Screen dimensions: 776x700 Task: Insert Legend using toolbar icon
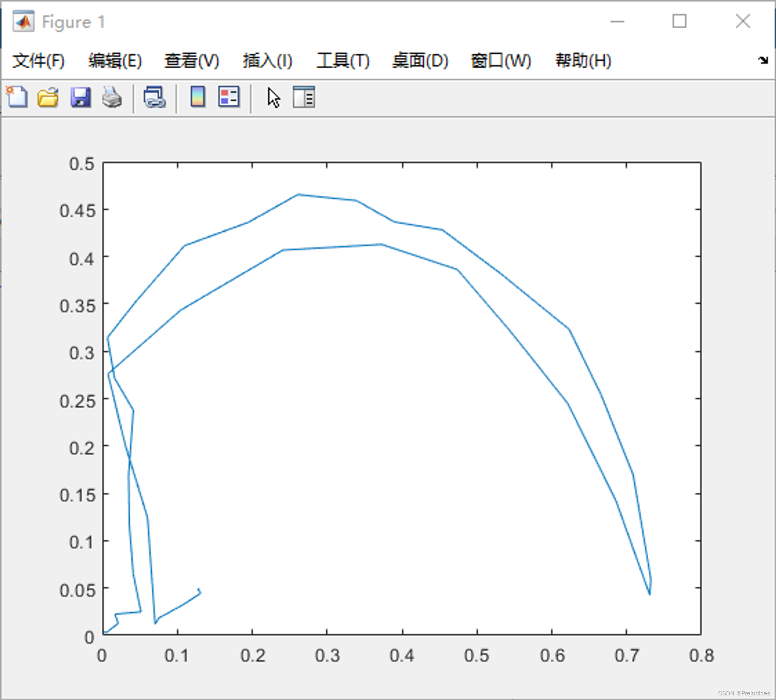pyautogui.click(x=229, y=97)
